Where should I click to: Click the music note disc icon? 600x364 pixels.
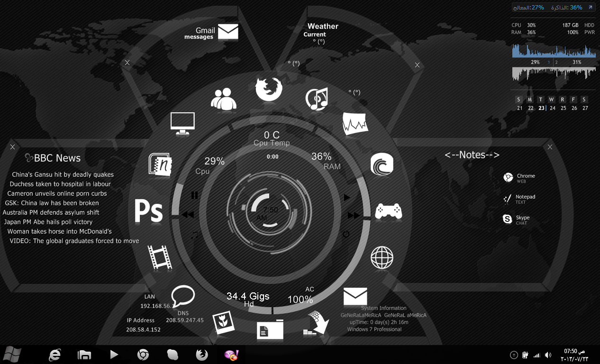[317, 99]
